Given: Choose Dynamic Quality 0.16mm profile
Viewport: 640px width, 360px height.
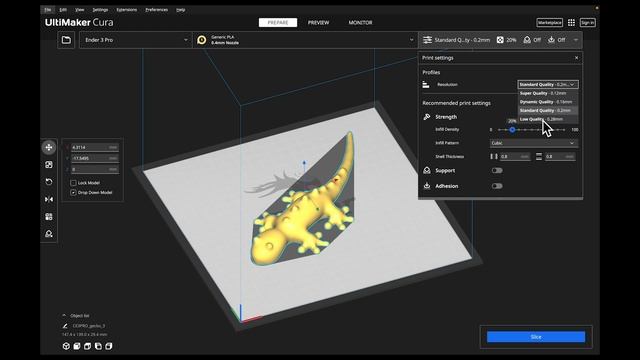Looking at the screenshot, I should pos(548,102).
